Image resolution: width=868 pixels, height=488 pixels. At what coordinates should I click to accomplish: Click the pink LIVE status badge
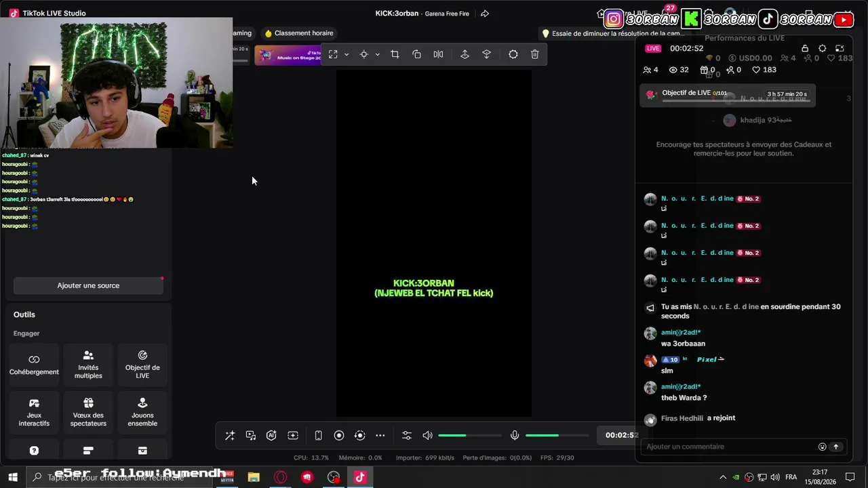[x=653, y=48]
